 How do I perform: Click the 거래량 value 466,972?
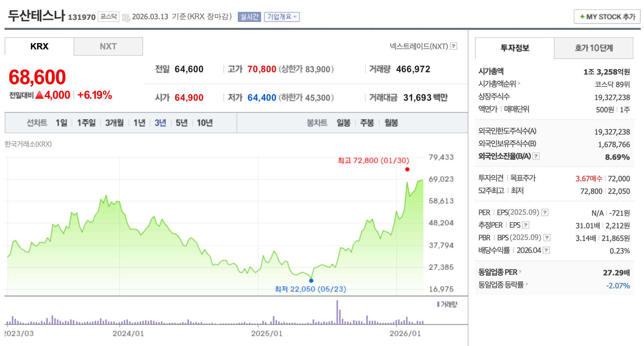[413, 69]
